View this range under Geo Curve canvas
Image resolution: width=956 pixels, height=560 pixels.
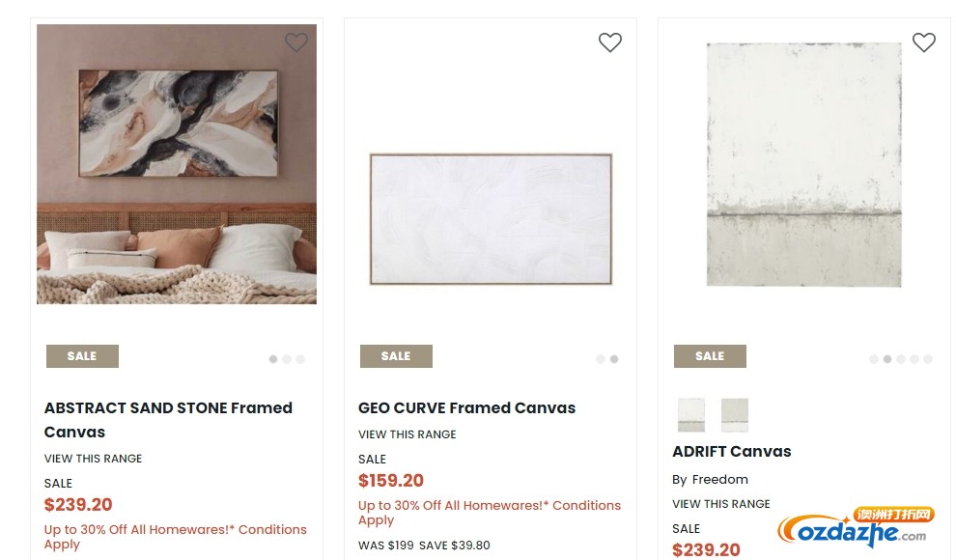(407, 434)
